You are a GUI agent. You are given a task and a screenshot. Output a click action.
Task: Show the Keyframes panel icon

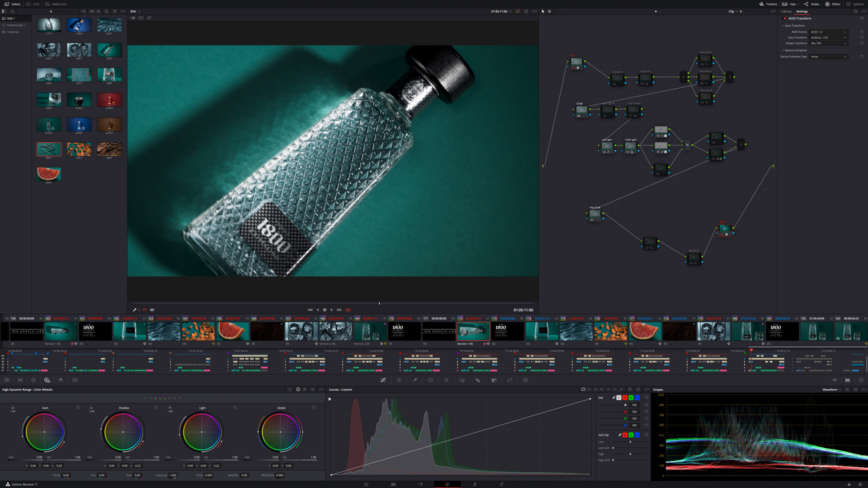(x=834, y=380)
